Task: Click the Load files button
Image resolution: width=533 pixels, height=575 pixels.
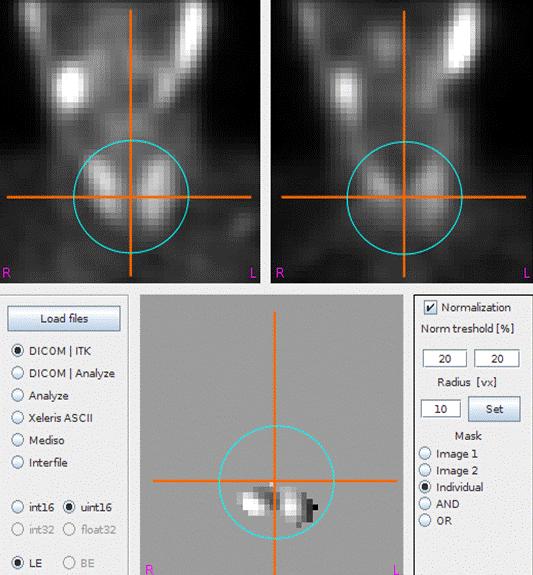Action: point(64,318)
